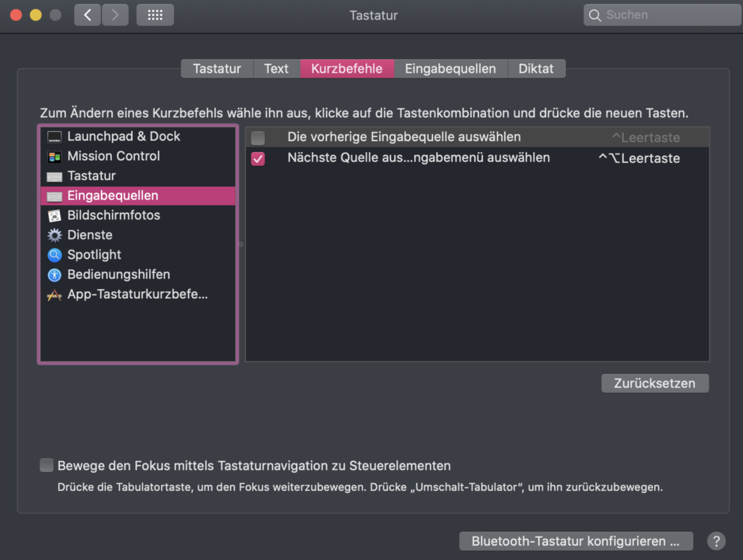Image resolution: width=743 pixels, height=560 pixels.
Task: Click the Launchpad & Dock icon in sidebar
Action: [x=55, y=137]
